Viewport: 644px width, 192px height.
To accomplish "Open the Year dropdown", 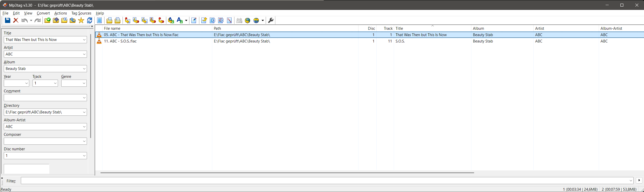I will (26, 83).
